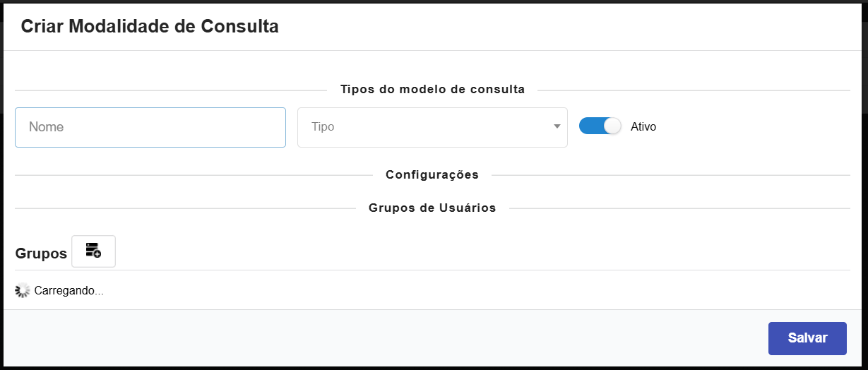Click the white knob of the Ativo switch
Viewport: 868px width, 370px height.
pyautogui.click(x=612, y=126)
